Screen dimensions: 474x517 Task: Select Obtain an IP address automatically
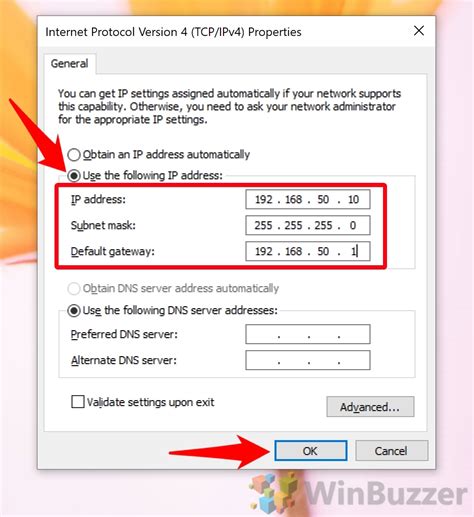[x=74, y=155]
